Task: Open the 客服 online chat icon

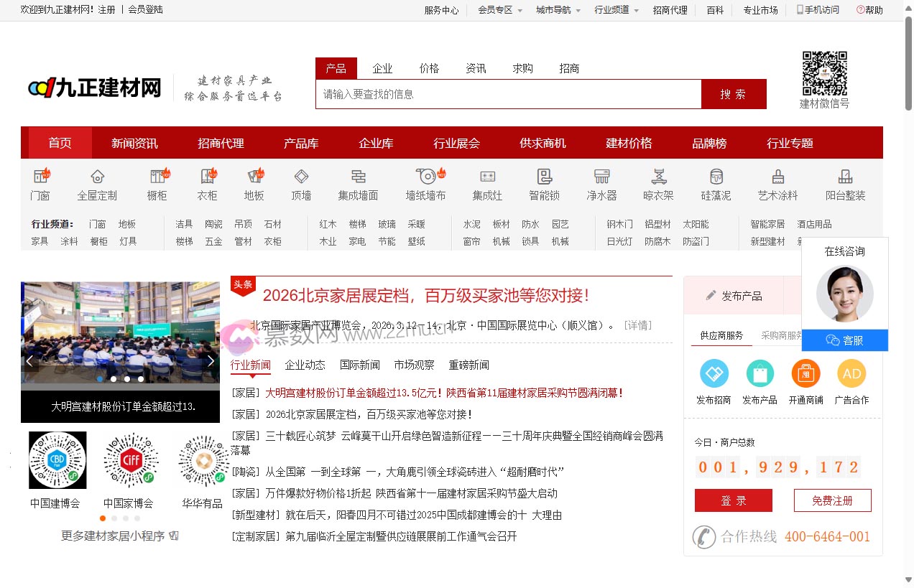Action: [x=845, y=340]
